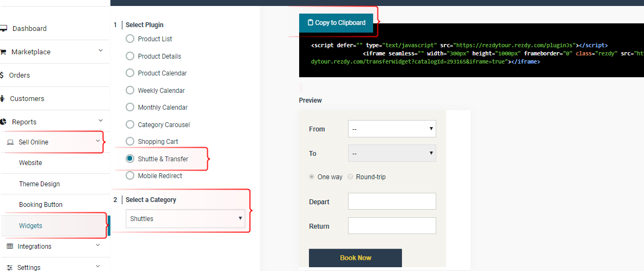Open the To location dropdown

[x=392, y=153]
